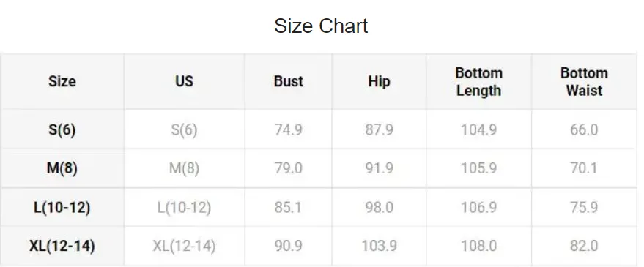Select the XL(12-14) row label
Screen dimensions: 644x267
[x=62, y=246]
